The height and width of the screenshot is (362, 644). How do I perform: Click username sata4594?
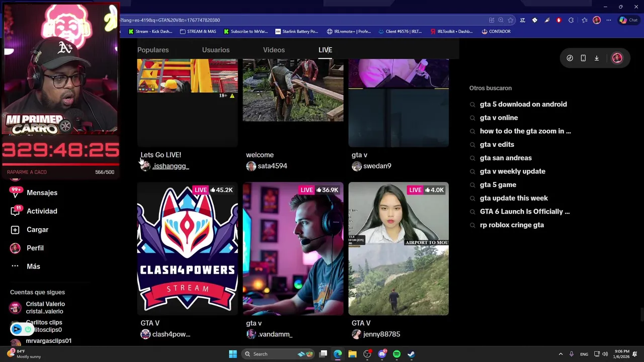(x=272, y=166)
